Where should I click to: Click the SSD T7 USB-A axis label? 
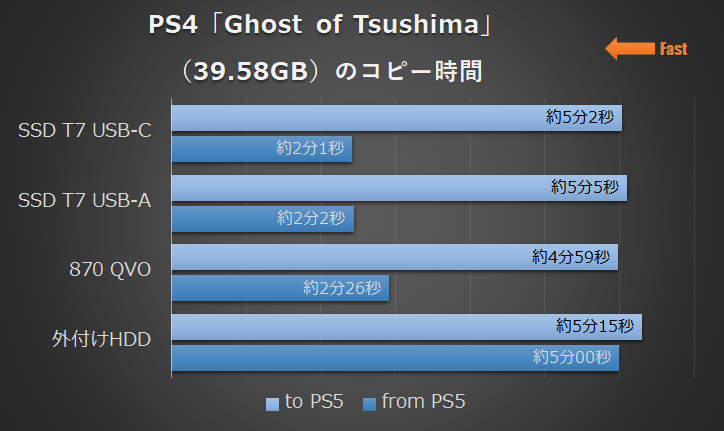(x=84, y=200)
